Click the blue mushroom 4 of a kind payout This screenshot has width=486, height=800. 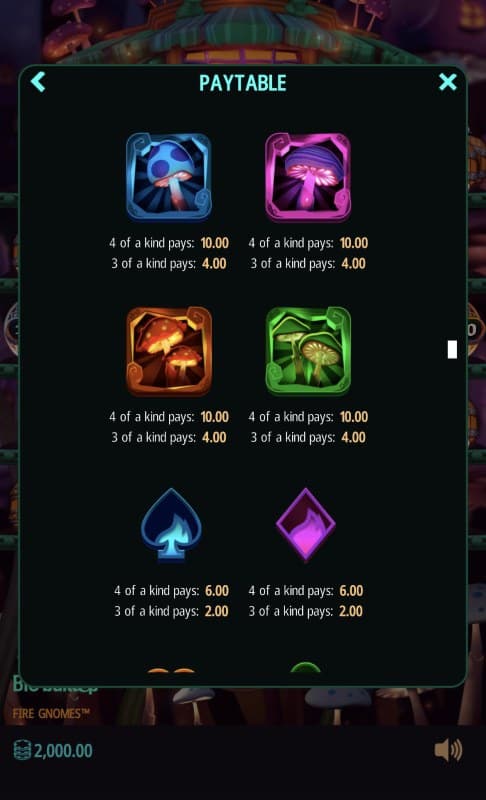[x=215, y=243]
